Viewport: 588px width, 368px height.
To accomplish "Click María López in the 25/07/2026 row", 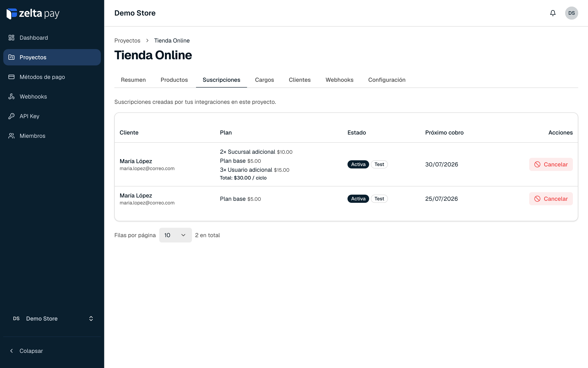I will tap(136, 195).
